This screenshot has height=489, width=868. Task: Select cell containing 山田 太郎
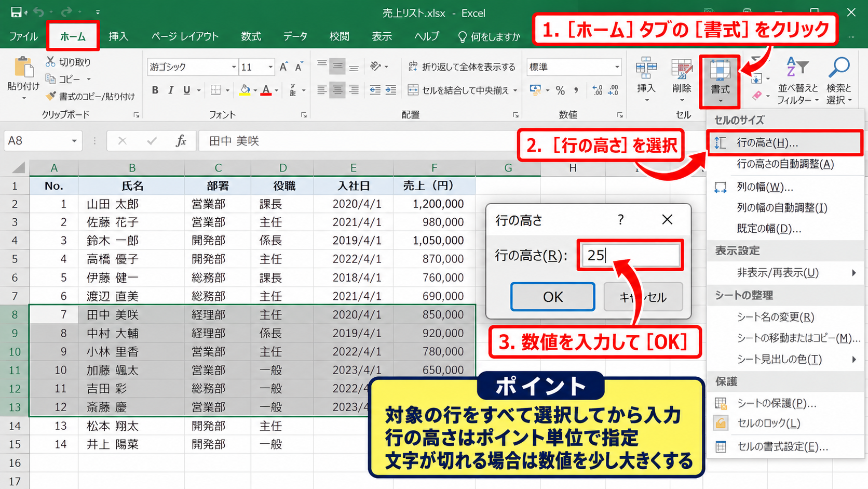click(x=131, y=204)
